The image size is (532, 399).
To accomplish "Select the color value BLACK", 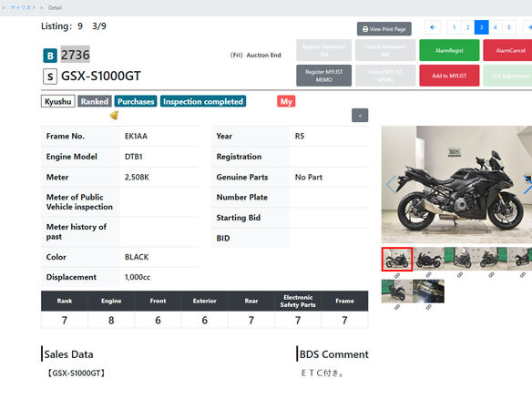I will (x=137, y=257).
